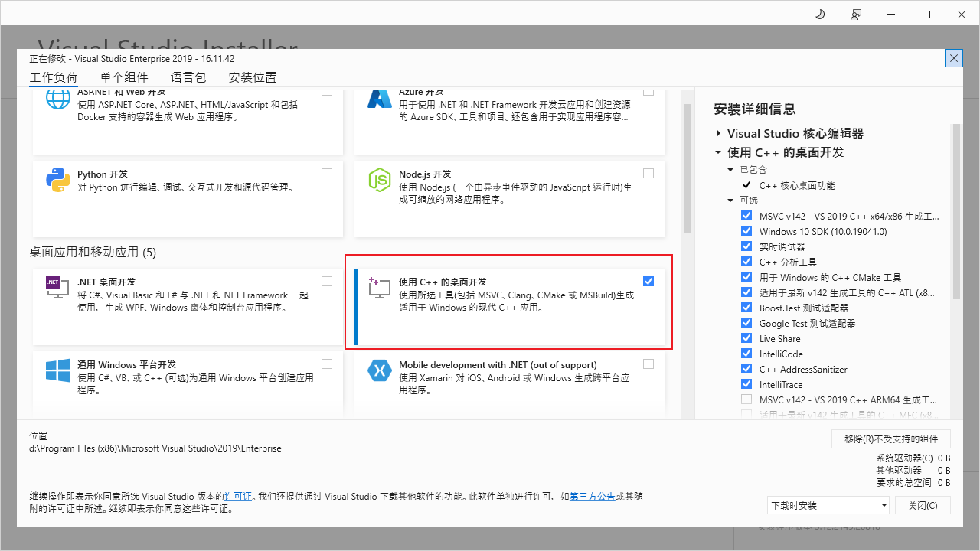This screenshot has width=980, height=551.
Task: Click the .NET desktop development icon
Action: tap(58, 288)
